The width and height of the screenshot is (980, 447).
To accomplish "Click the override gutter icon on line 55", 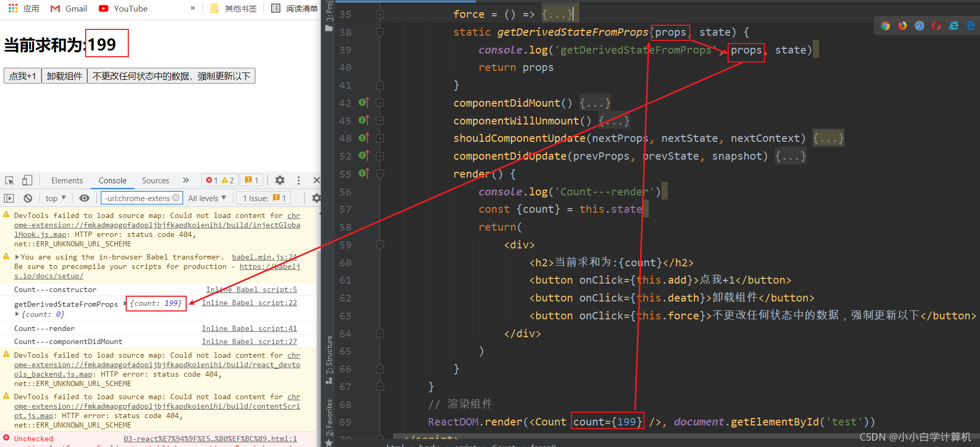I will tap(363, 173).
